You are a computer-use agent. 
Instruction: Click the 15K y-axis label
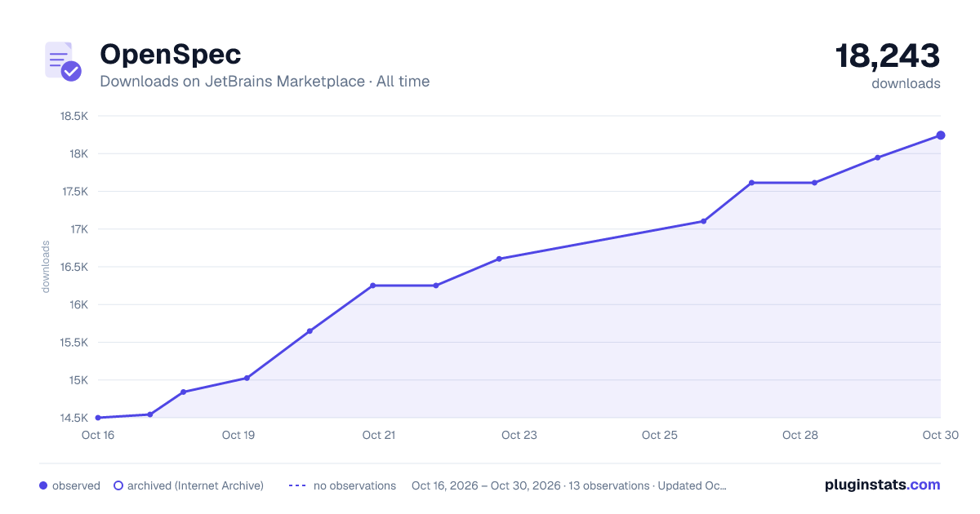(x=78, y=380)
